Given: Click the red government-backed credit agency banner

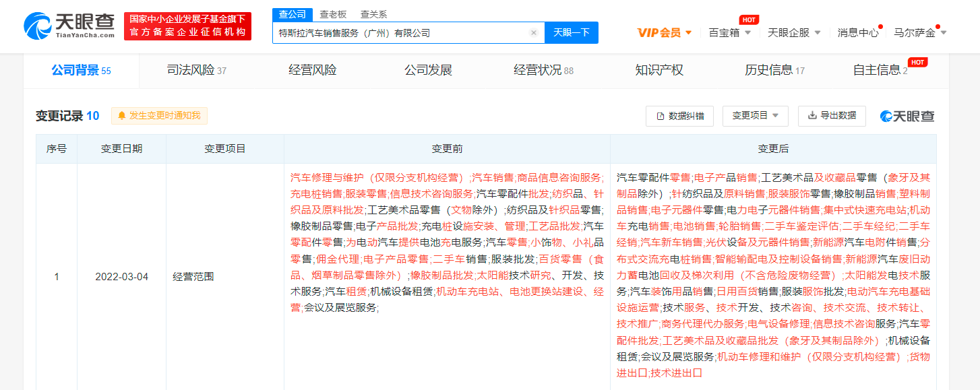Looking at the screenshot, I should [x=187, y=26].
